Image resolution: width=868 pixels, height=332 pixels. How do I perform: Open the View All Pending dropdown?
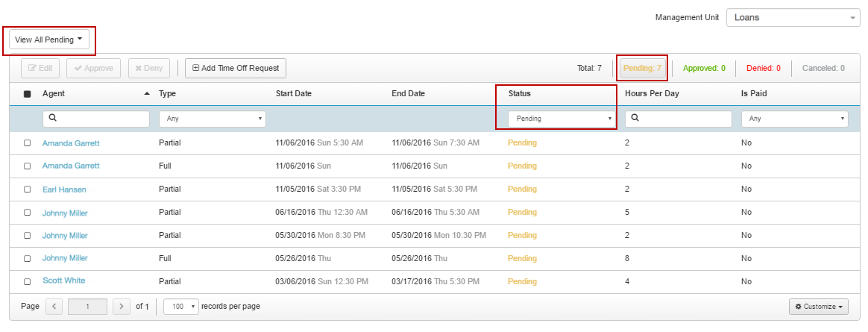49,40
